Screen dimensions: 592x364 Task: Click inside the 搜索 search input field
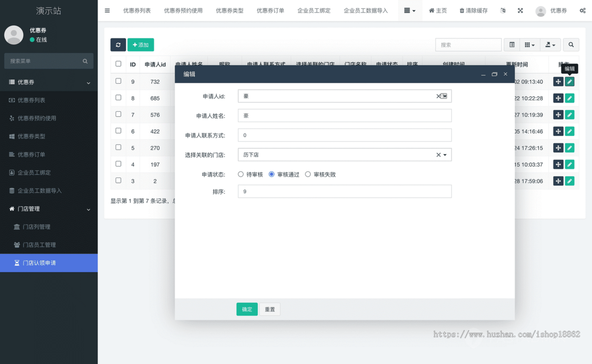[x=468, y=44]
